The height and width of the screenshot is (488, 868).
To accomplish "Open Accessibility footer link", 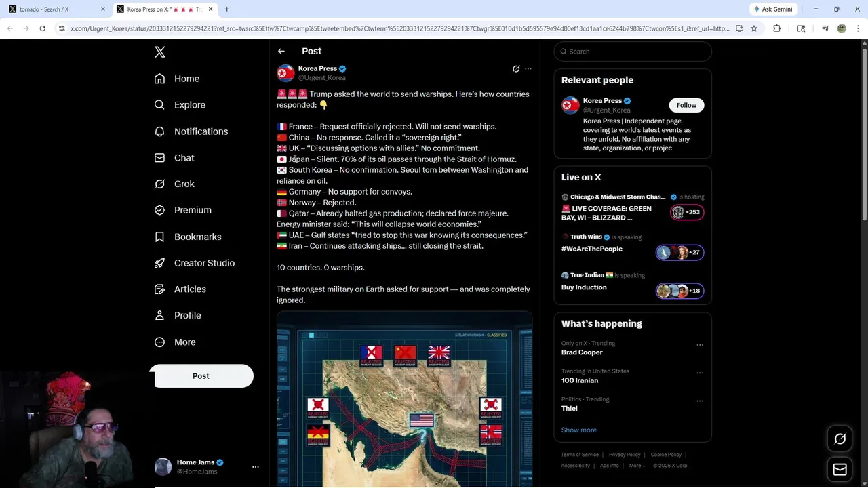I will (575, 466).
